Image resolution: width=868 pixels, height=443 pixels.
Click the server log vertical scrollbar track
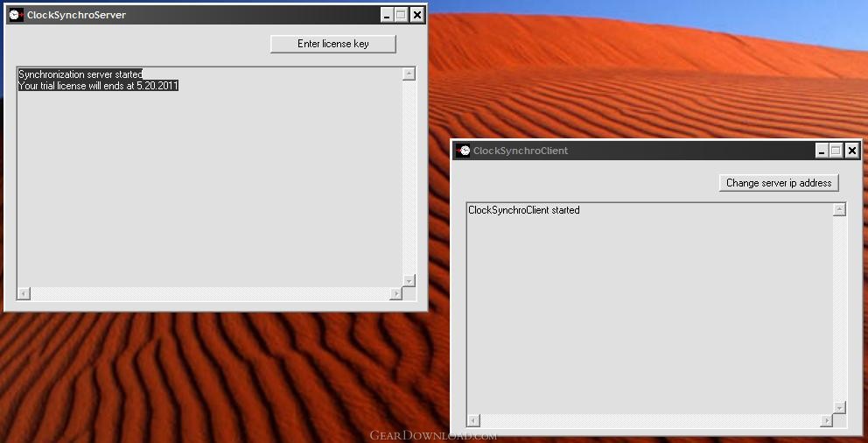pyautogui.click(x=409, y=177)
